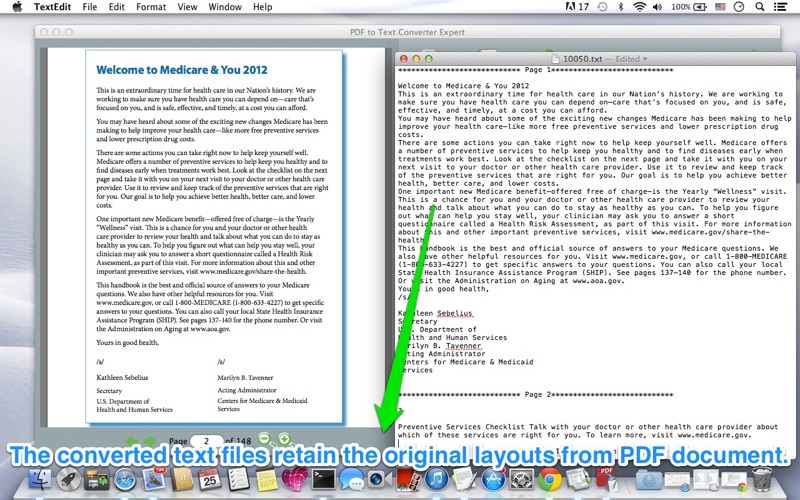Screen dimensions: 800x500
Task: Open the Edit menu
Action: (116, 7)
